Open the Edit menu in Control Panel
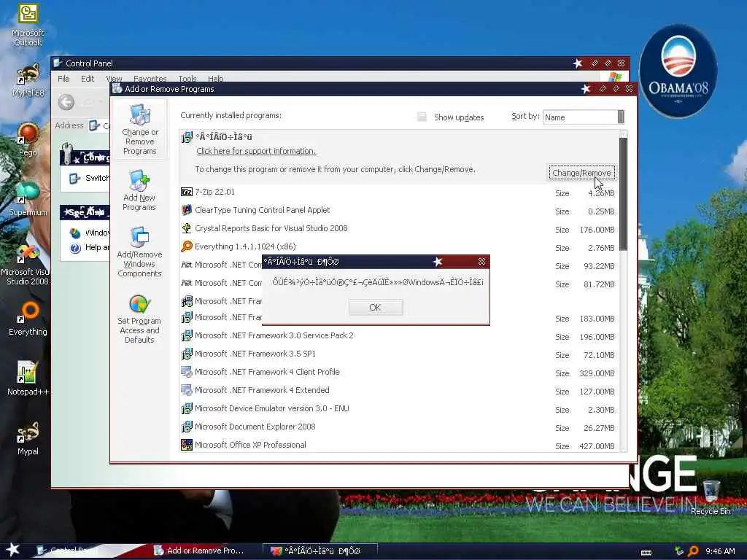Screen dimensions: 747x560 (x=88, y=79)
